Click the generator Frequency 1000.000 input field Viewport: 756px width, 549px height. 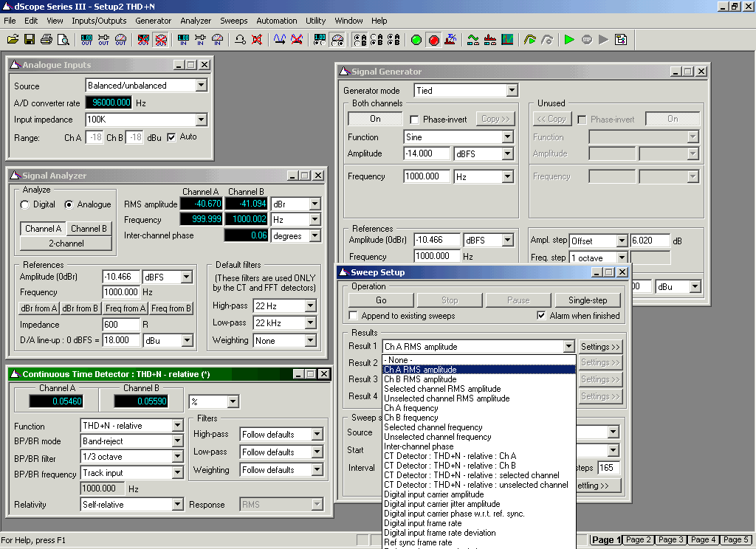tap(427, 176)
